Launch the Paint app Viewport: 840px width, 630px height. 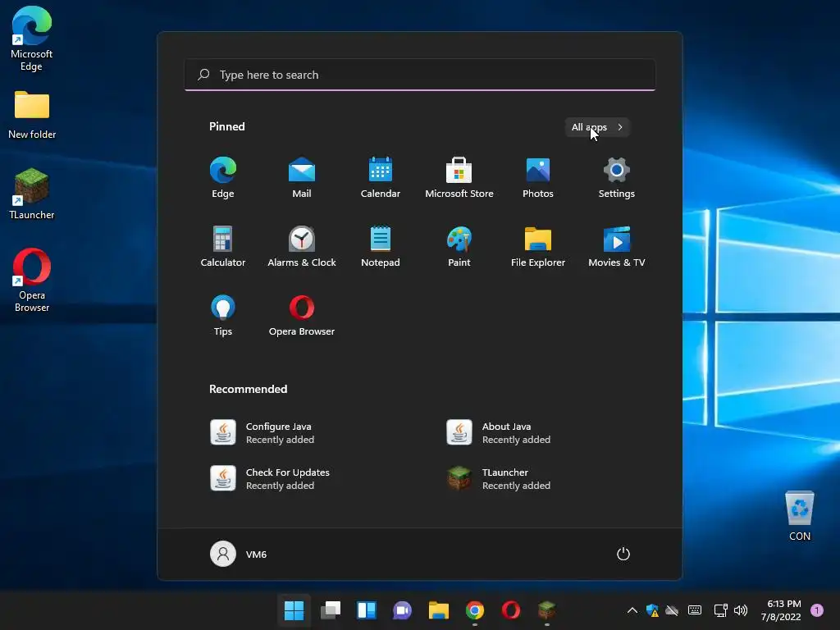point(459,246)
